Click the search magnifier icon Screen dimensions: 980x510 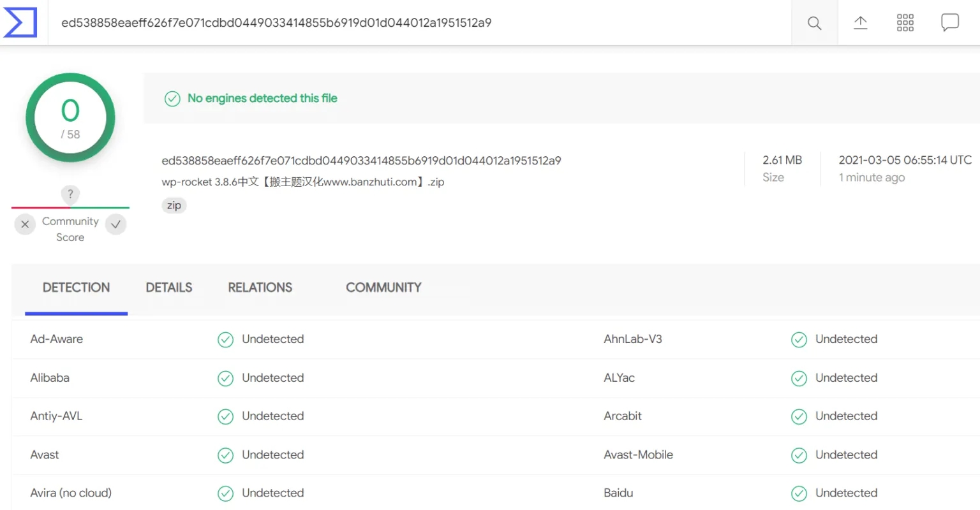(814, 23)
